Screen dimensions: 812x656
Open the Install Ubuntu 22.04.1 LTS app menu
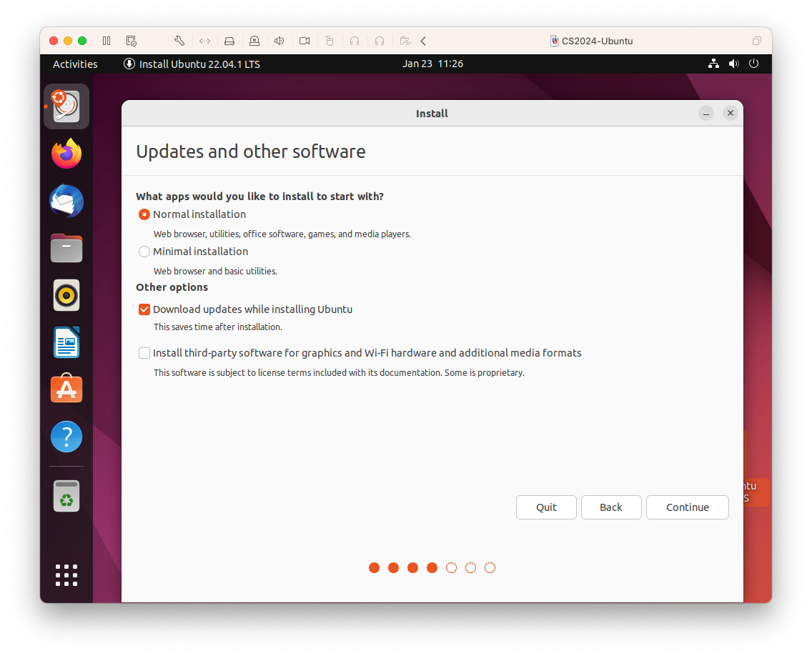(192, 64)
